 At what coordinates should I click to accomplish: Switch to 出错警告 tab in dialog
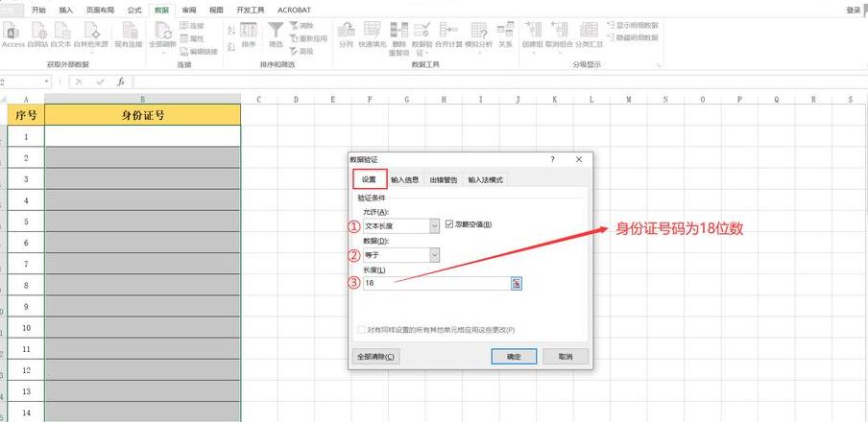pos(444,179)
